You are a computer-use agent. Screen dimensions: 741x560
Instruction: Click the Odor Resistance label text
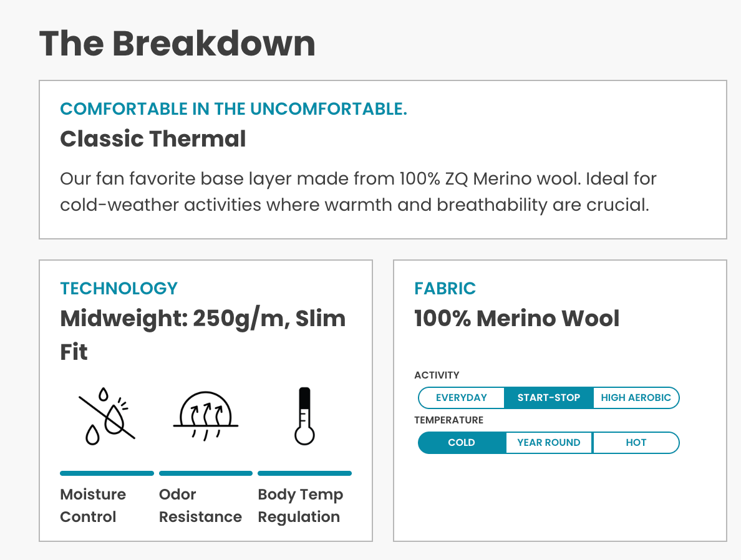[200, 506]
